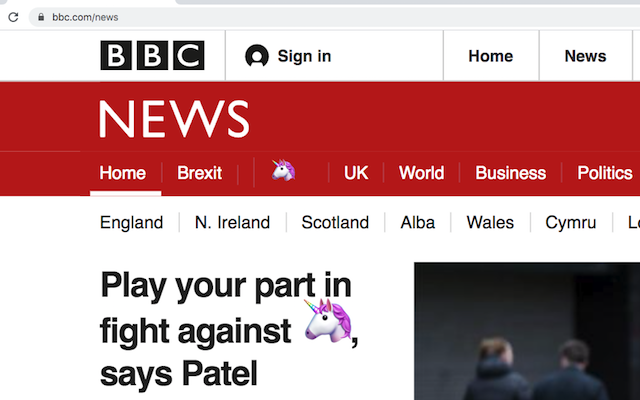Click the unicorn emoji in navigation bar
This screenshot has width=640, height=400.
(283, 170)
